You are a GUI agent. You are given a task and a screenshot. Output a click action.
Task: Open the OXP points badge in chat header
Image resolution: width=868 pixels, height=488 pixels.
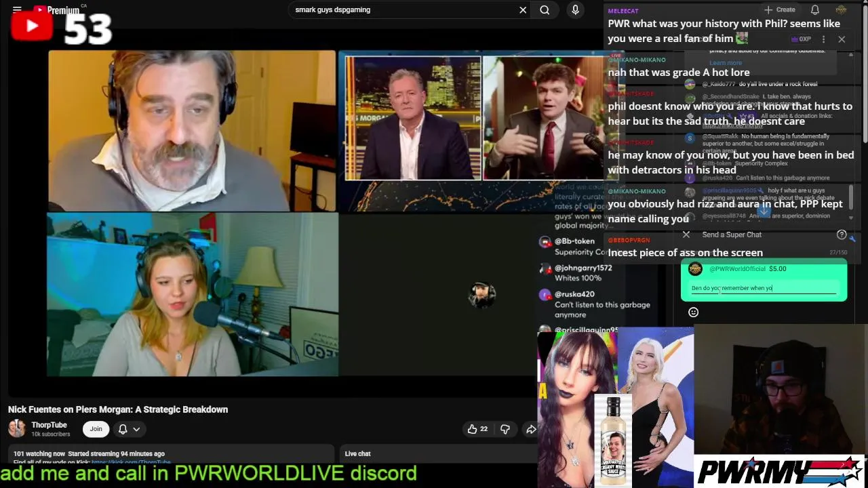coord(802,39)
